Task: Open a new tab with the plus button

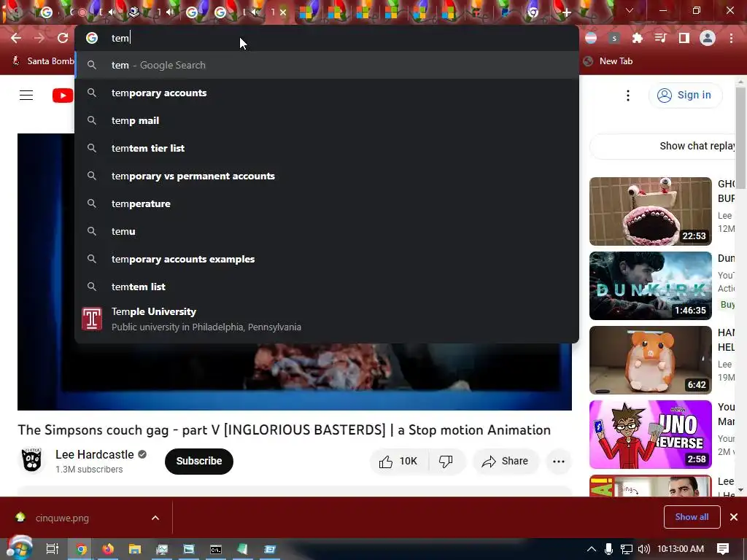Action: coord(566,12)
